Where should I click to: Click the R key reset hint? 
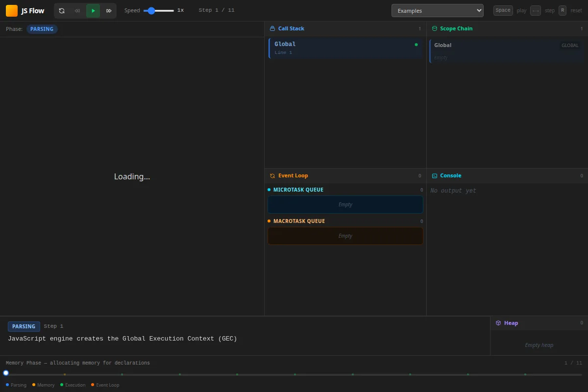tap(563, 10)
